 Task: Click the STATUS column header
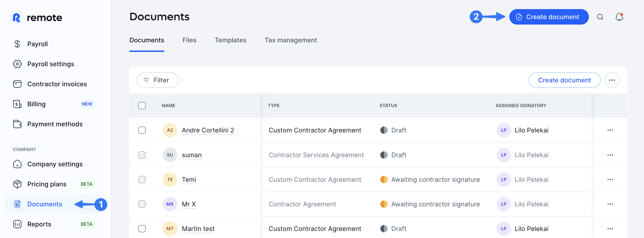point(388,106)
